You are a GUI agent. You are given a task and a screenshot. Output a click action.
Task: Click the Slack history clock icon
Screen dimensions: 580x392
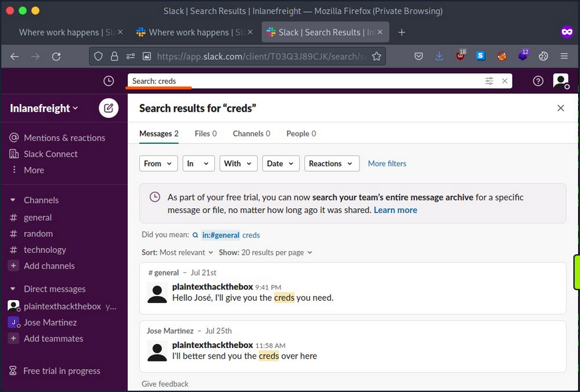109,81
